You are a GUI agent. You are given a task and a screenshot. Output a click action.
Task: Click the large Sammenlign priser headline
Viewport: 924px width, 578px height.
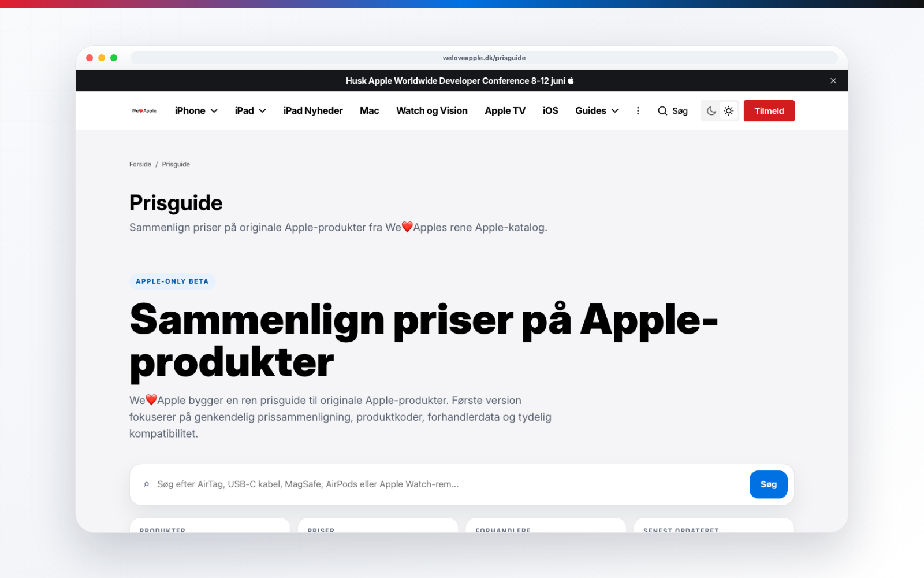[x=423, y=341]
